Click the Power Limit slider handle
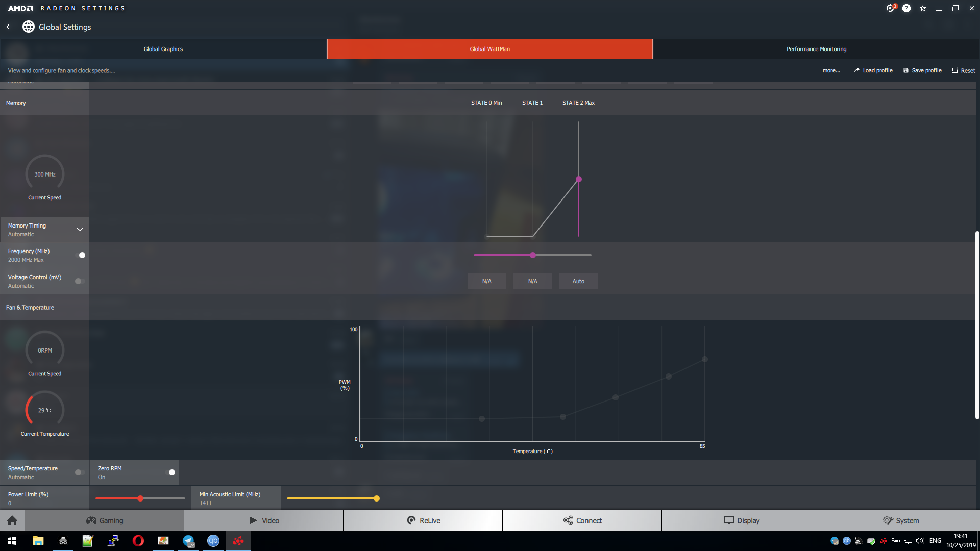980x551 pixels. coord(140,498)
